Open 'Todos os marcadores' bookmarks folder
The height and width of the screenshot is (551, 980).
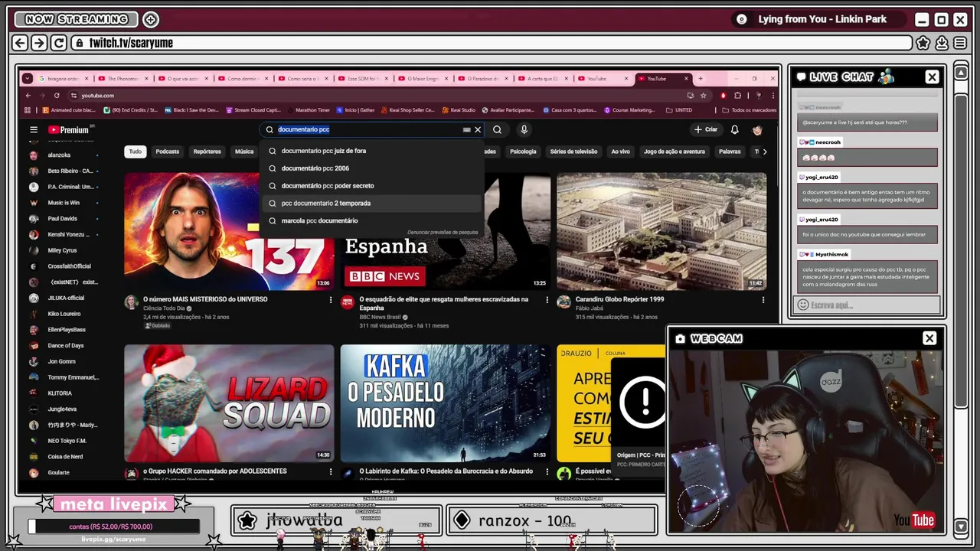click(750, 110)
